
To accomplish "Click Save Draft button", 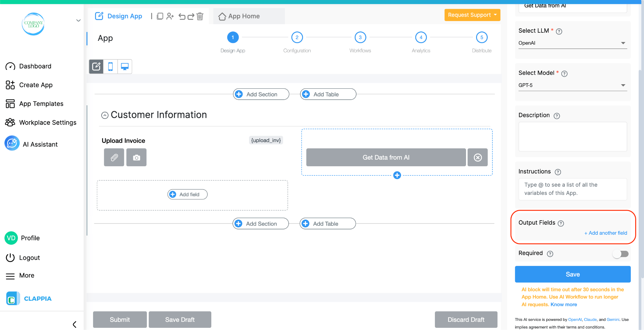I will tap(180, 319).
